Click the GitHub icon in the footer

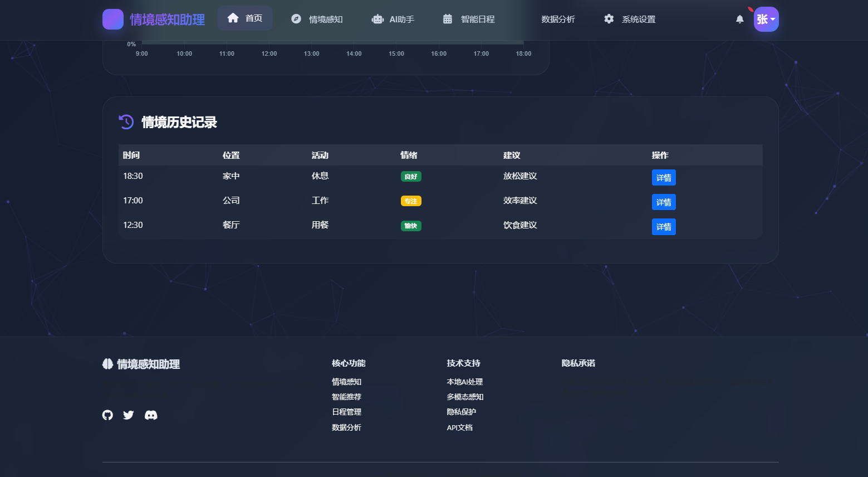tap(107, 415)
